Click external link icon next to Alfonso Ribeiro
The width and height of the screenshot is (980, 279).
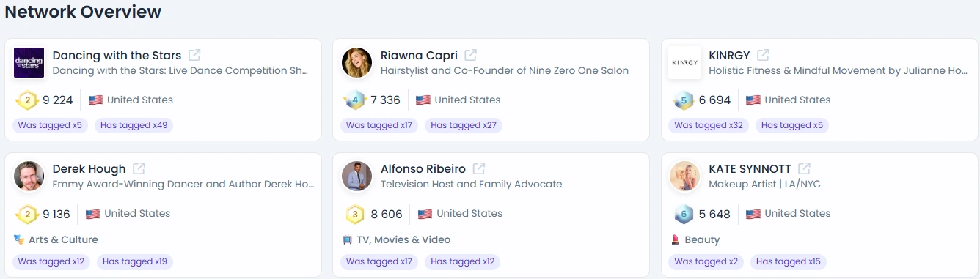tap(479, 168)
